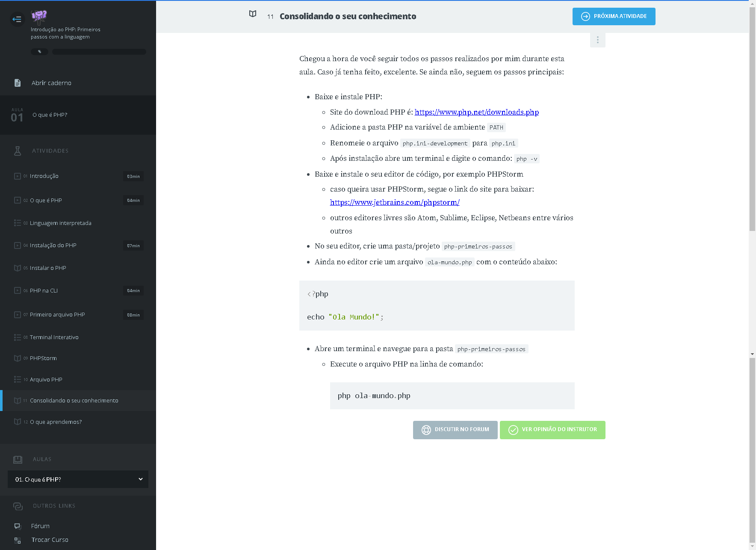The height and width of the screenshot is (550, 756).
Task: Open the notebook via Abrir caderno icon
Action: tap(18, 83)
